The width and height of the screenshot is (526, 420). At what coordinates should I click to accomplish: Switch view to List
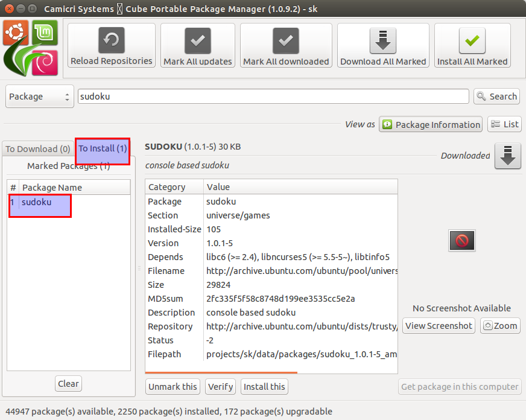point(504,124)
